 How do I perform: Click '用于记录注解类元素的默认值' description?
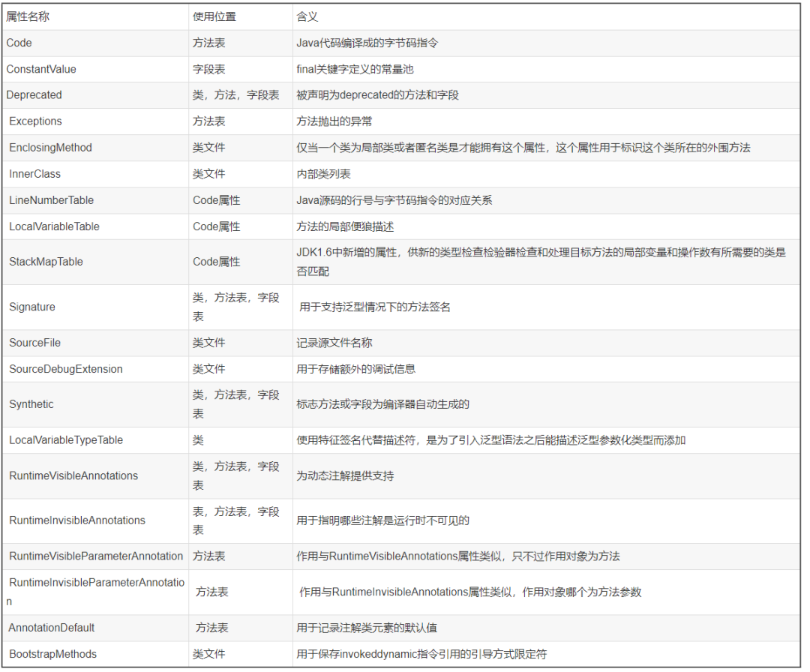[366, 628]
